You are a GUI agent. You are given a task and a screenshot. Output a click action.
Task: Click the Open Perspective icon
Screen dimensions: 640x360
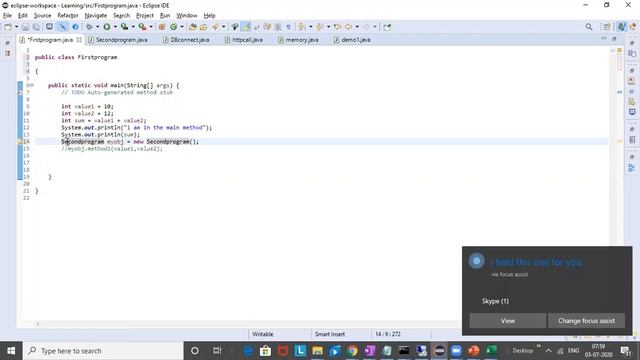pos(607,27)
